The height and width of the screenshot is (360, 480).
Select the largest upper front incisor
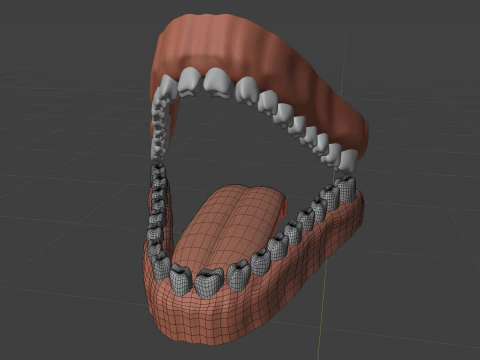218,83
